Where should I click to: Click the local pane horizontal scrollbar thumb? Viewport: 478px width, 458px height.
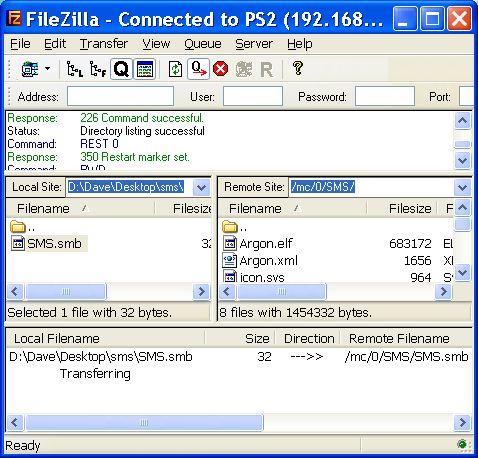pyautogui.click(x=66, y=292)
